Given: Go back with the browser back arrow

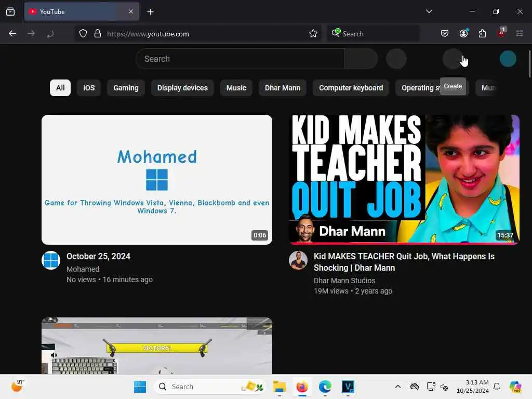Looking at the screenshot, I should point(12,34).
